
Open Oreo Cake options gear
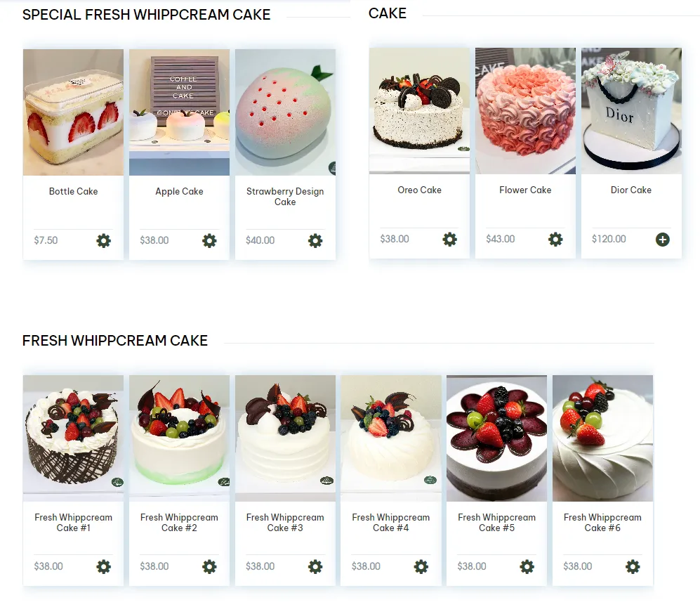click(x=449, y=240)
